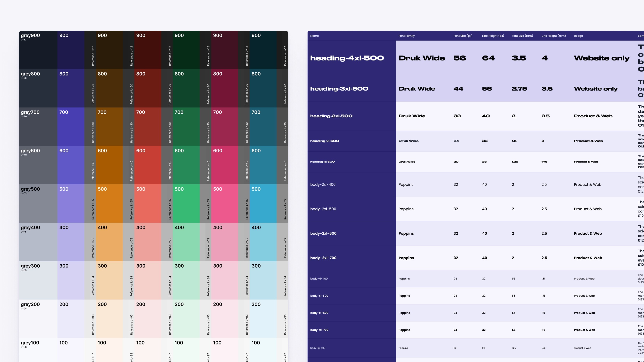Select the orange 600 swatch
The width and height of the screenshot is (644, 362).
109,165
